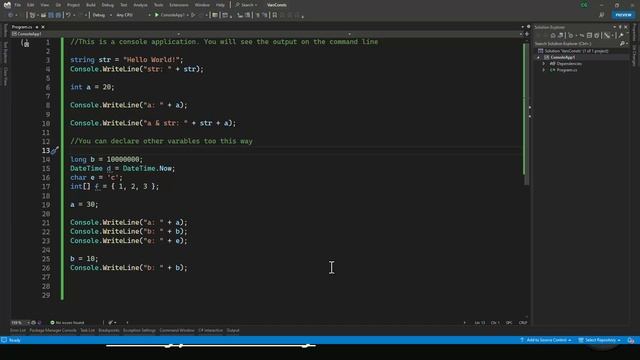Click the bookmark toolbar icon

coord(275,15)
